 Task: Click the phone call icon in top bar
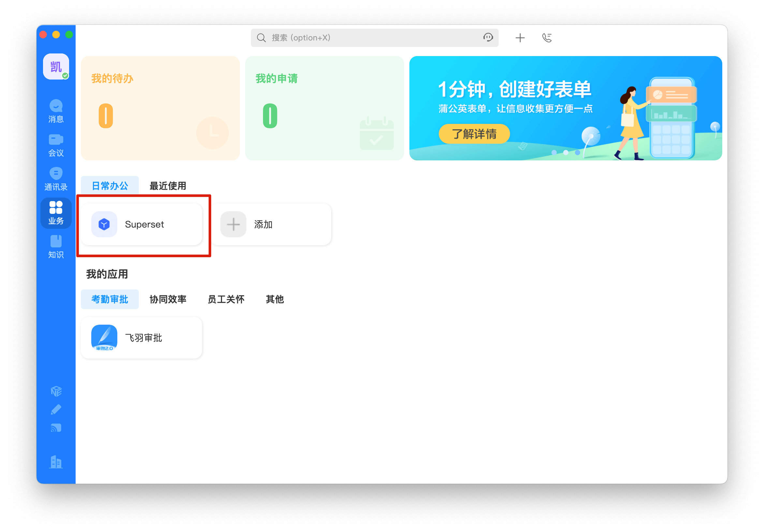pos(547,38)
